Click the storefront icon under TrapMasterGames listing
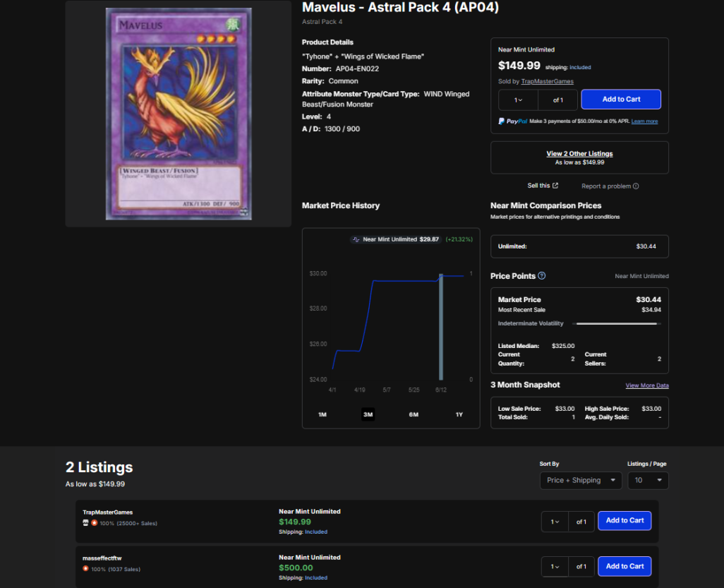This screenshot has width=724, height=588. pos(85,523)
